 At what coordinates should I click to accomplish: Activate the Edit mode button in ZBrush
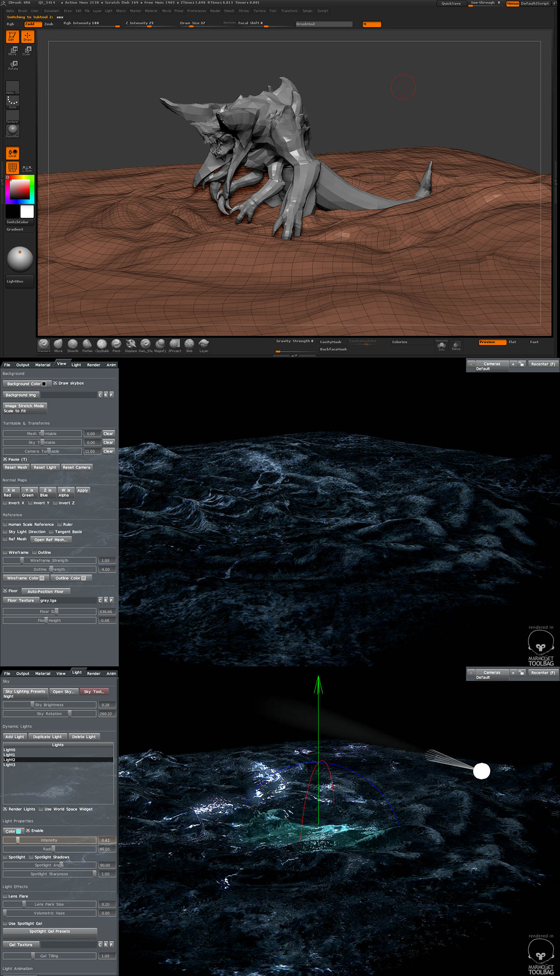pos(12,36)
